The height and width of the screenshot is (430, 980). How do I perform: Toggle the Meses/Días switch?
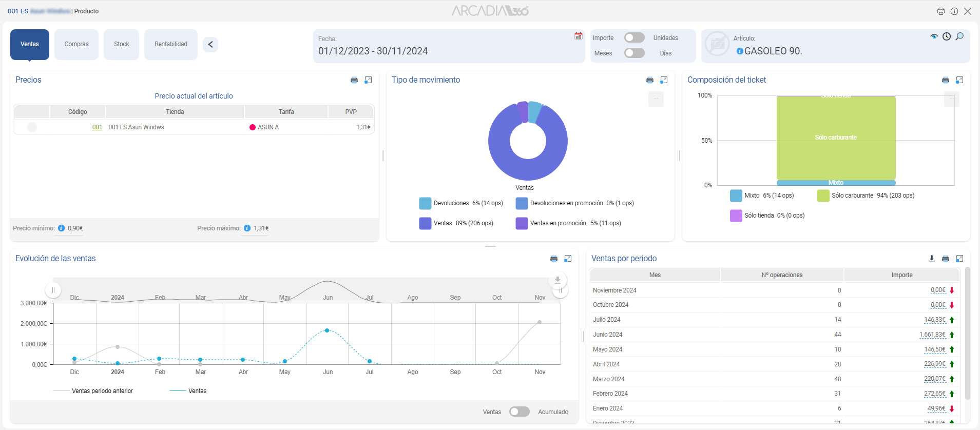(x=634, y=53)
